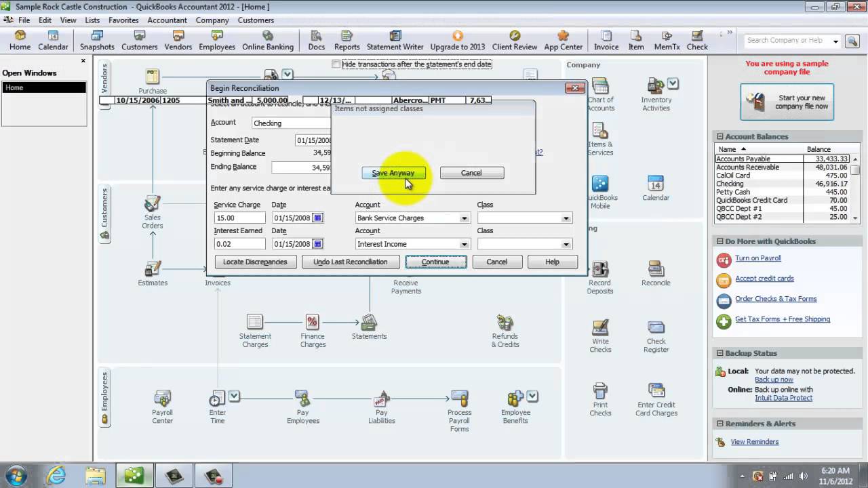Open calendar picker for Service Charge date
This screenshot has height=488, width=868.
[318, 218]
